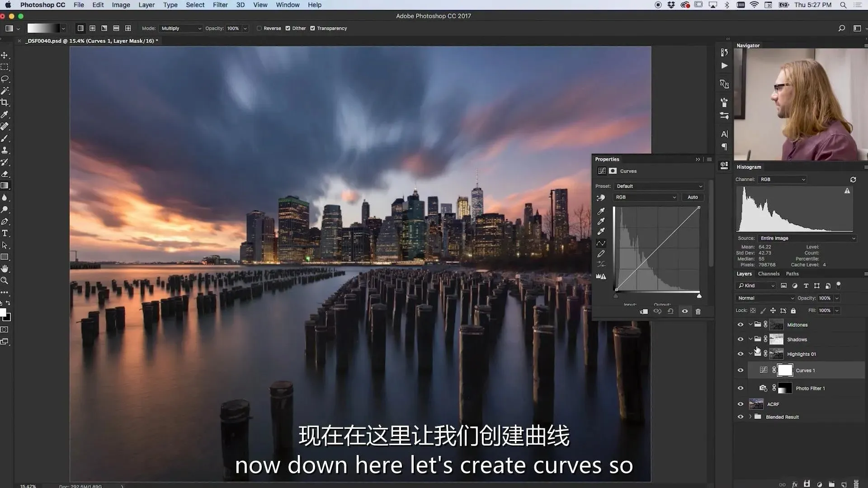The height and width of the screenshot is (488, 868).
Task: Delete the adjustment layer via trash icon
Action: (698, 311)
